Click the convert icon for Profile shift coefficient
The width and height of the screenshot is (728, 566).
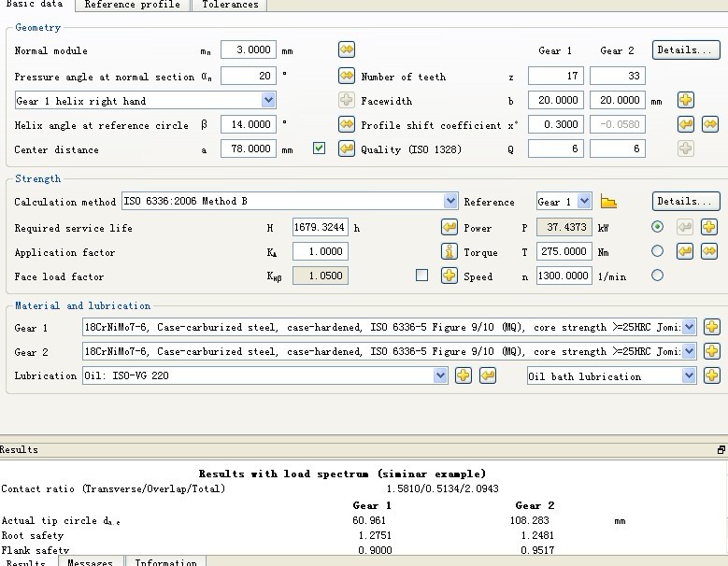[x=710, y=124]
